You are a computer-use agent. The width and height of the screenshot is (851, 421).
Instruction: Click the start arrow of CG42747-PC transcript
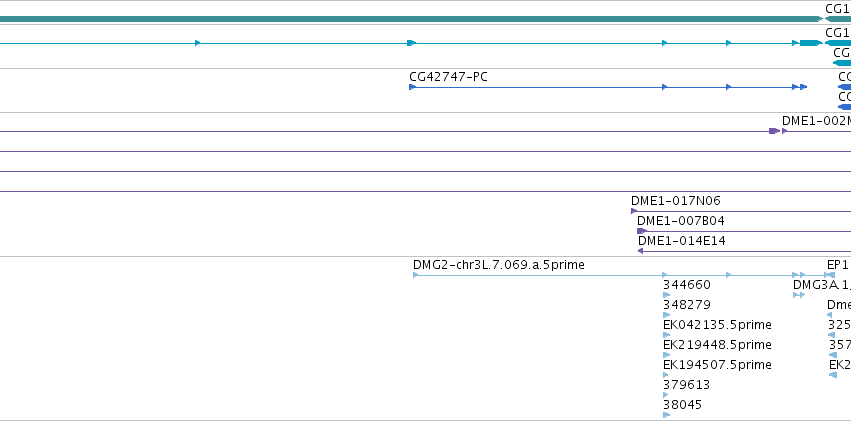412,87
